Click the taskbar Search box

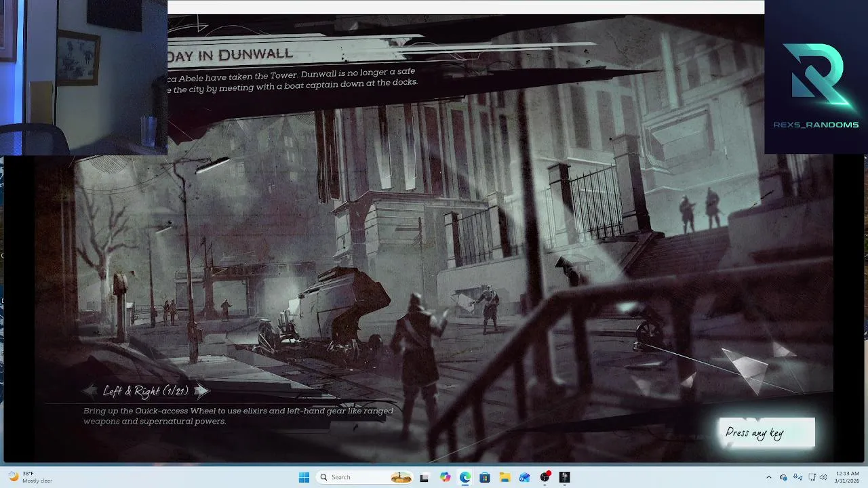pyautogui.click(x=365, y=477)
